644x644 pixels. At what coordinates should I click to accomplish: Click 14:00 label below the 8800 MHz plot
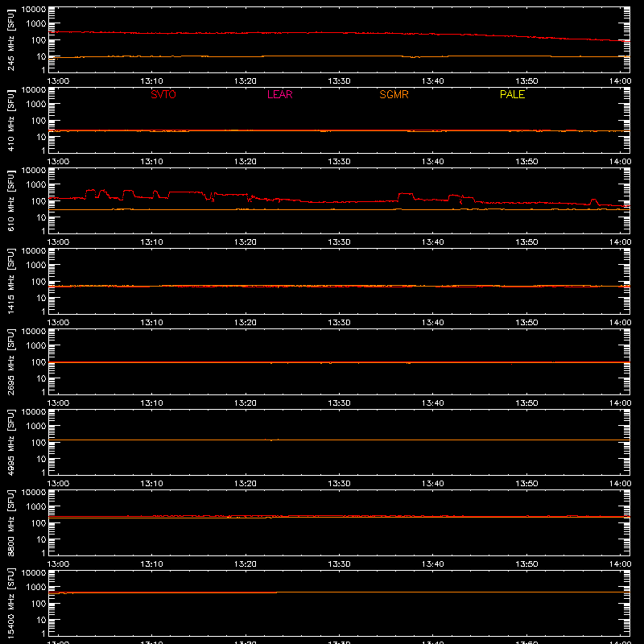[x=620, y=564]
